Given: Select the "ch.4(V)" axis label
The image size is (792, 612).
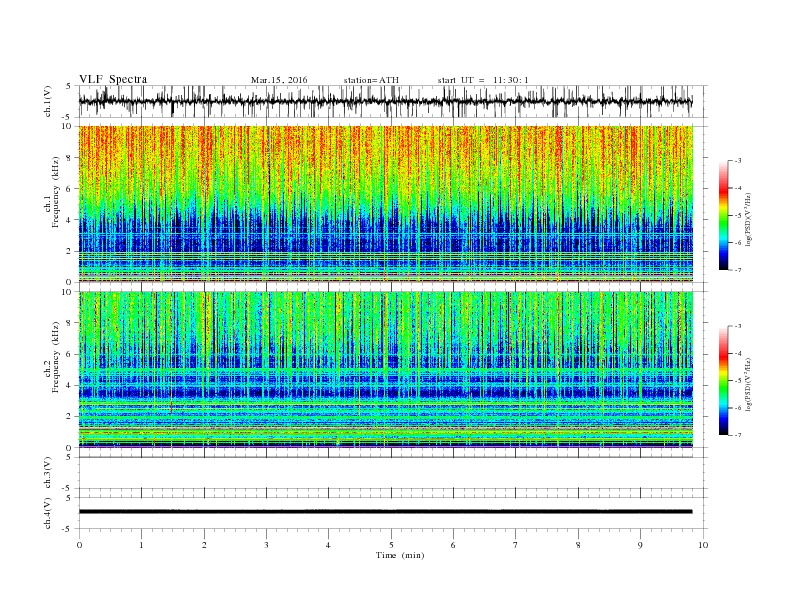Looking at the screenshot, I should pos(48,513).
